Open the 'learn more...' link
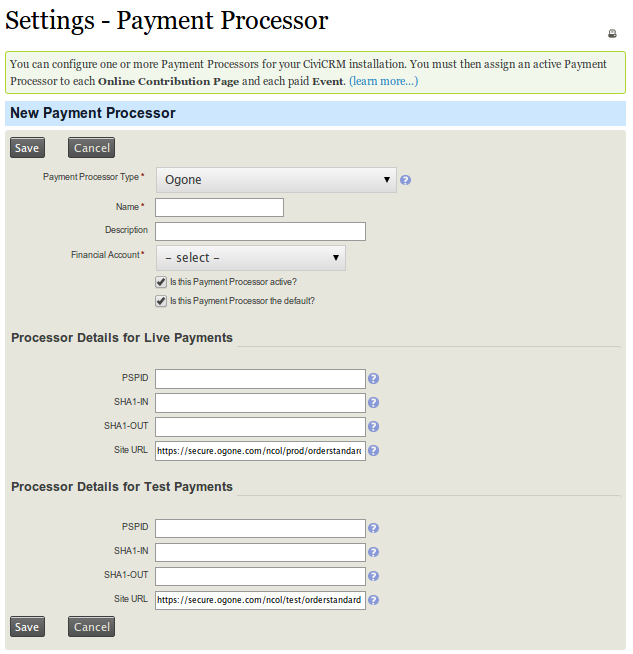 point(383,81)
